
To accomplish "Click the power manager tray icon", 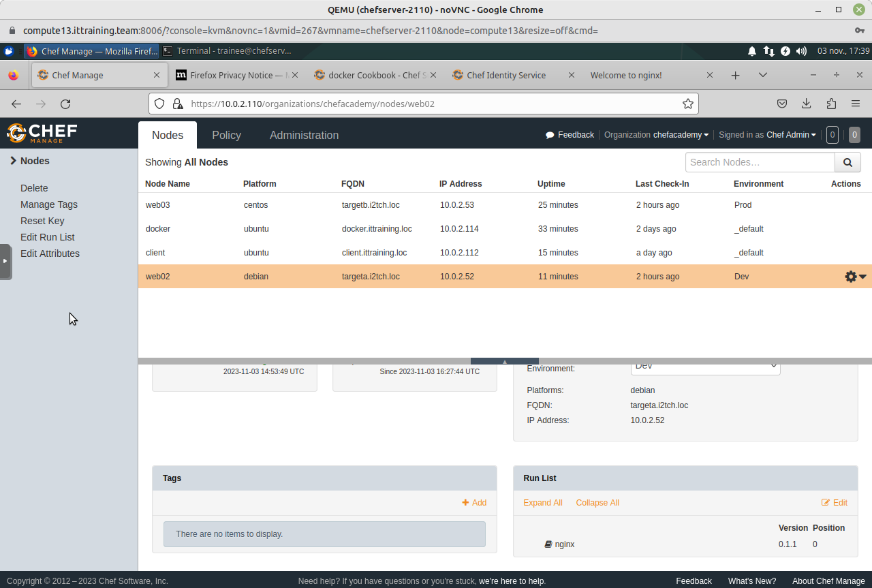I will click(x=785, y=51).
